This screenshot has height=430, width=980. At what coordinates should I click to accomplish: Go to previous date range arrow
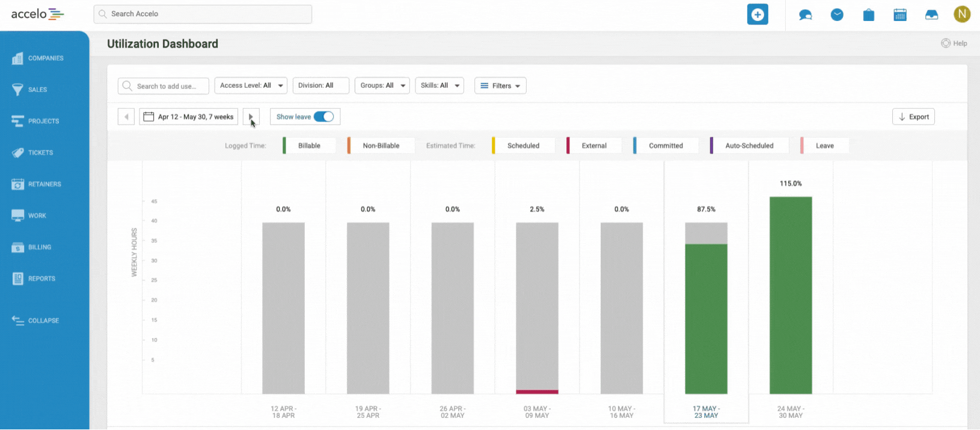[x=126, y=117]
